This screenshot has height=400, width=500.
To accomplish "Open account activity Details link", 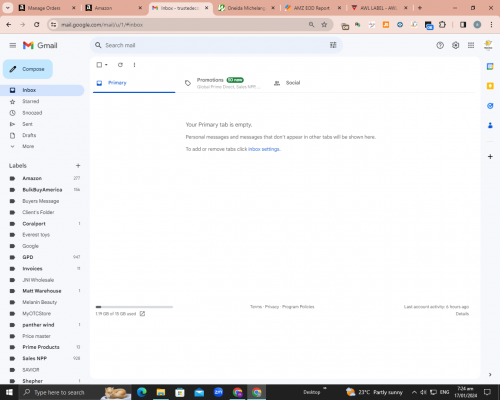I will pos(462,314).
